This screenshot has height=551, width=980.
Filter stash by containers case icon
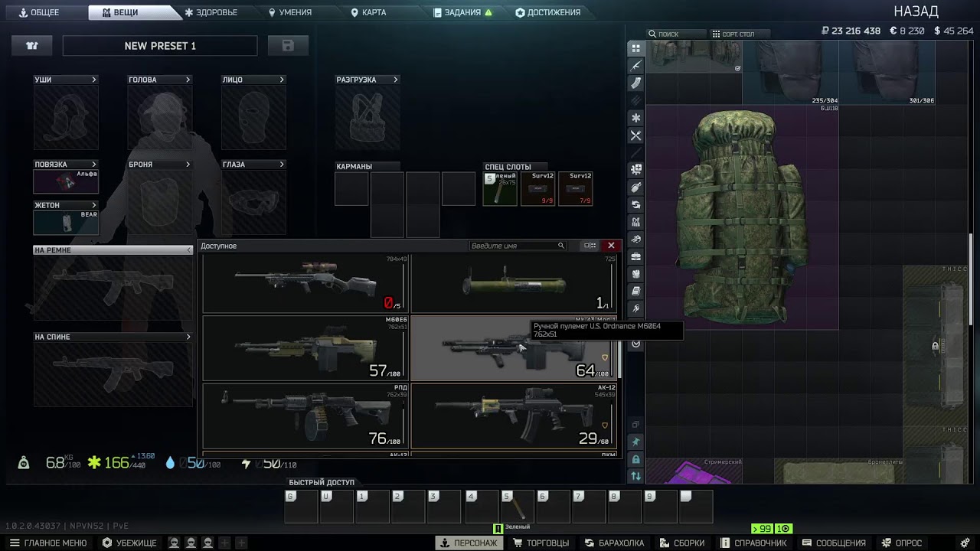point(635,257)
